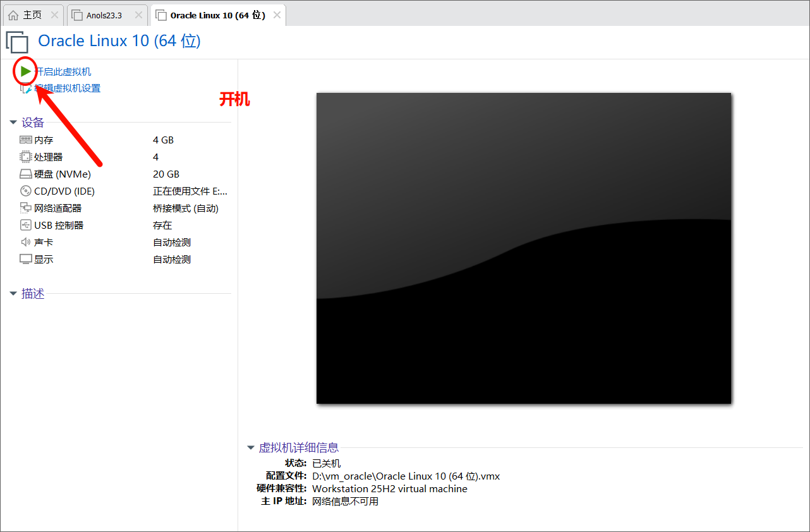This screenshot has height=532, width=810.
Task: Click the green play power-on icon
Action: [25, 71]
